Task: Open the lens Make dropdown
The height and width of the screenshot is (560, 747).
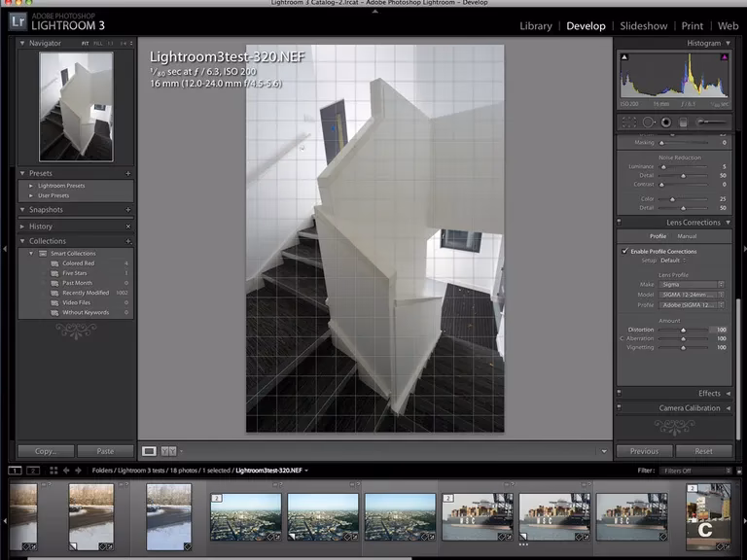Action: click(x=693, y=284)
